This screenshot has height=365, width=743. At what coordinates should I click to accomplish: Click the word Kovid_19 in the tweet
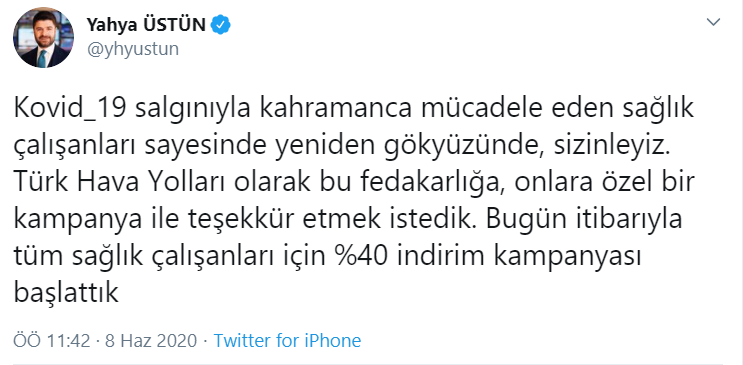[x=69, y=110]
